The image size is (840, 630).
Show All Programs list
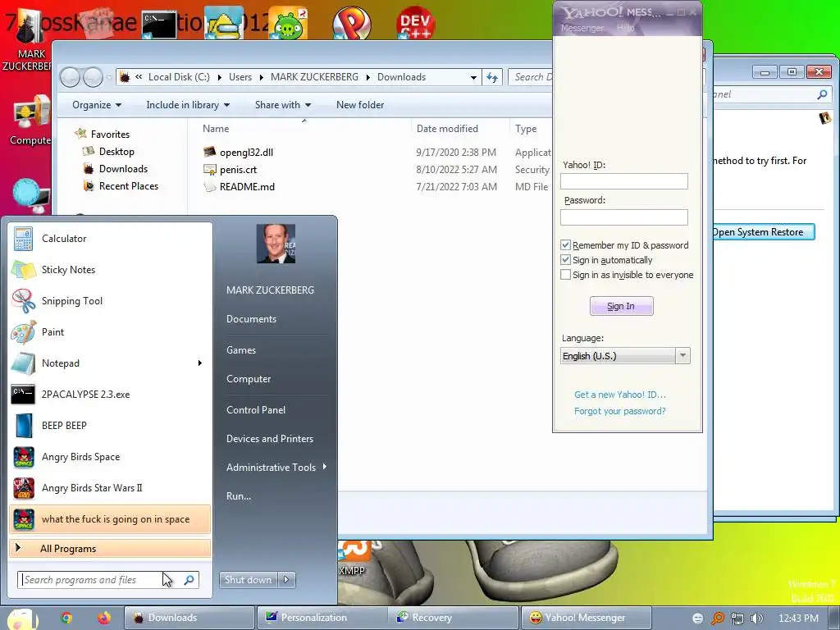[x=110, y=549]
